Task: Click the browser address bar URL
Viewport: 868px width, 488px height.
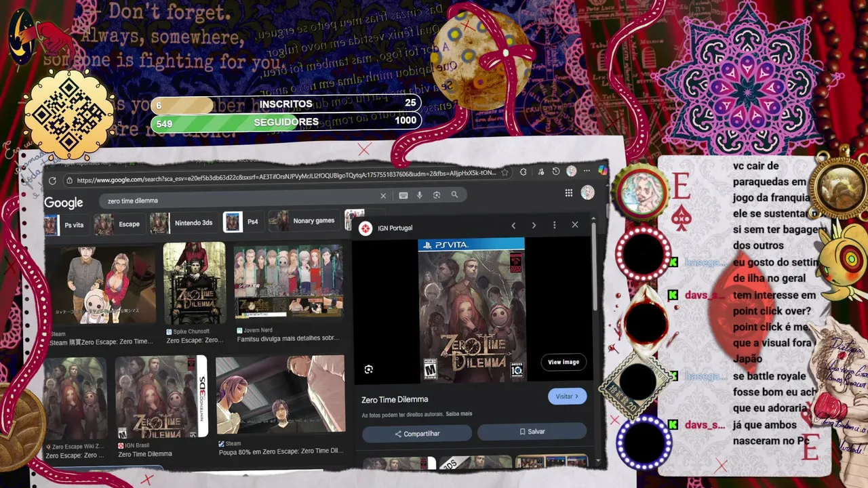Action: click(x=286, y=177)
